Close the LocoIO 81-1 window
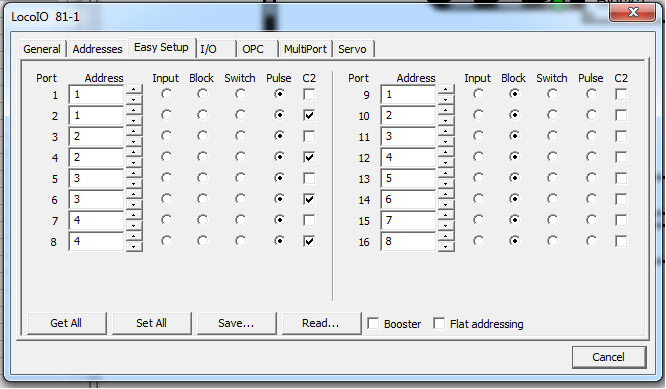Viewport: 666px width, 389px height. (x=632, y=12)
